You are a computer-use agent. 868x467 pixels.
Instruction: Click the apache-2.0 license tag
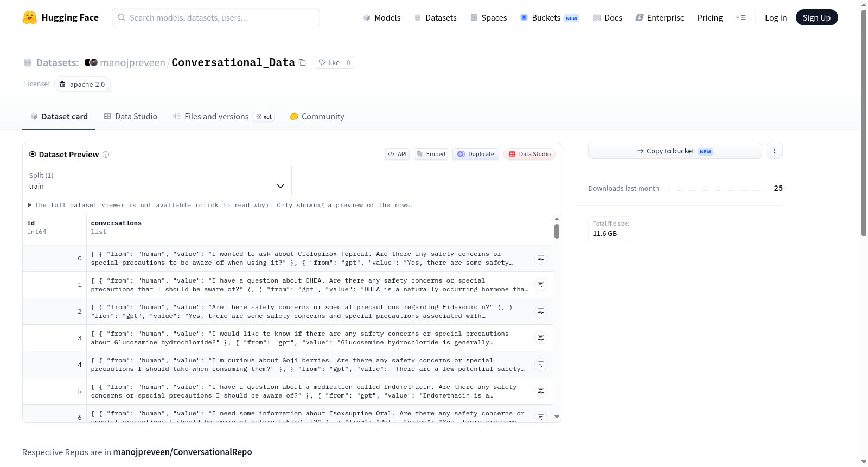pyautogui.click(x=82, y=85)
